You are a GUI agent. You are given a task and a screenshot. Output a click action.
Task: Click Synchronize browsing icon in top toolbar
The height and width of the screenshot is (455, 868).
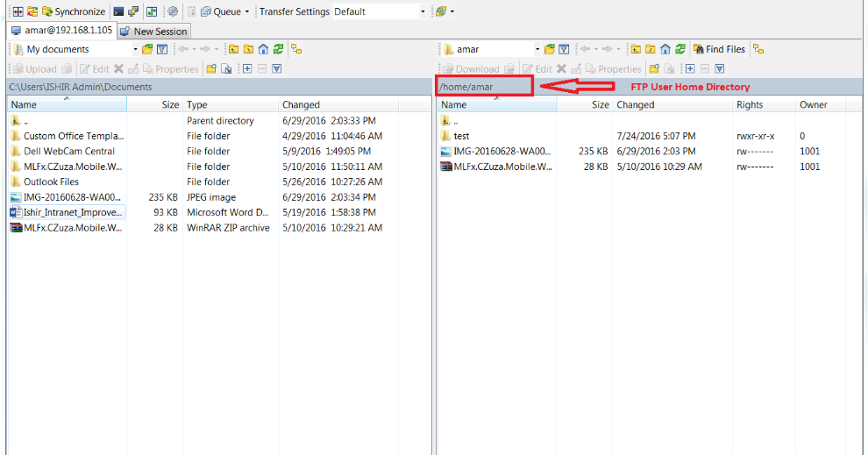[x=152, y=11]
